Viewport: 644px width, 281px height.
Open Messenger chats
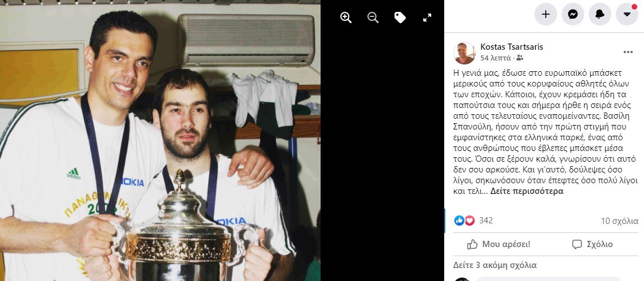[573, 14]
